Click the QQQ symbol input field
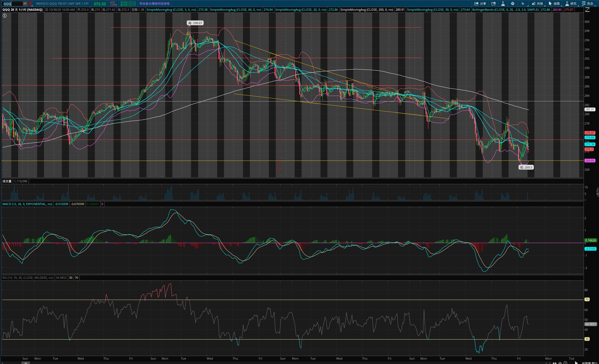 click(x=13, y=4)
